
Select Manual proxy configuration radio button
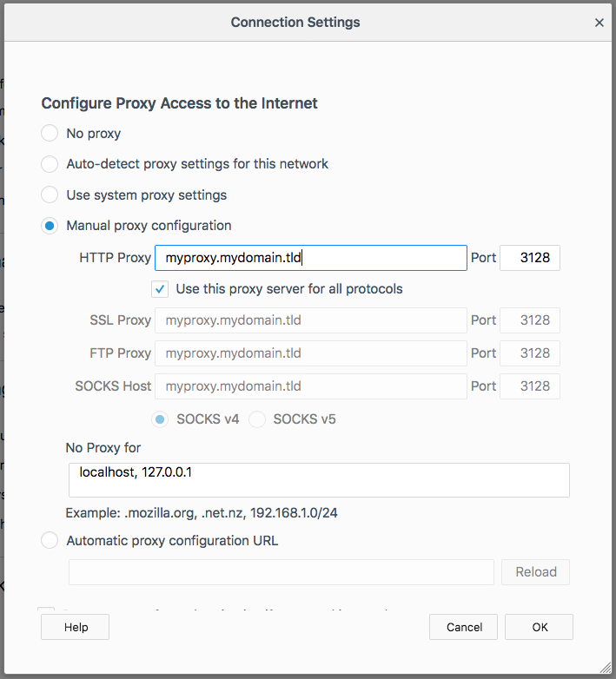click(50, 226)
